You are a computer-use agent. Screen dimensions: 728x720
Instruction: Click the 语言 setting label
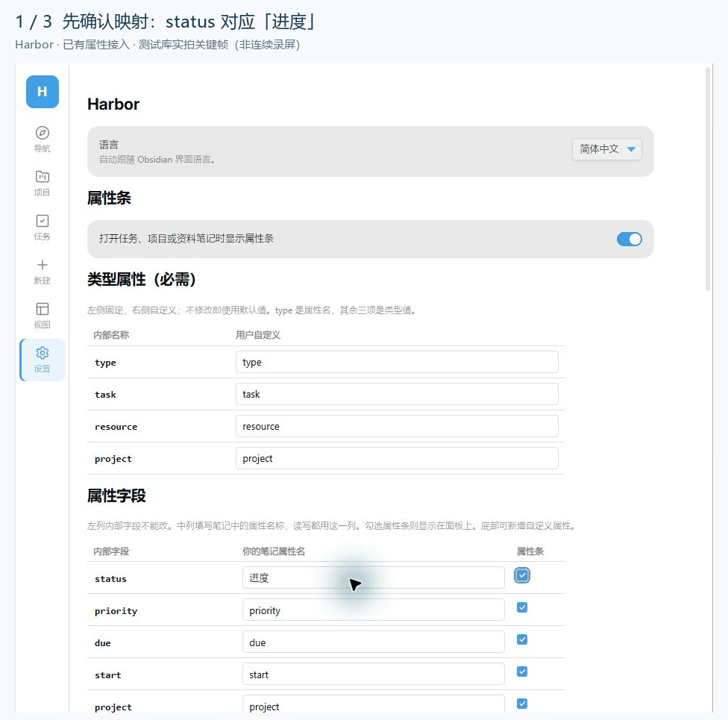tap(109, 145)
